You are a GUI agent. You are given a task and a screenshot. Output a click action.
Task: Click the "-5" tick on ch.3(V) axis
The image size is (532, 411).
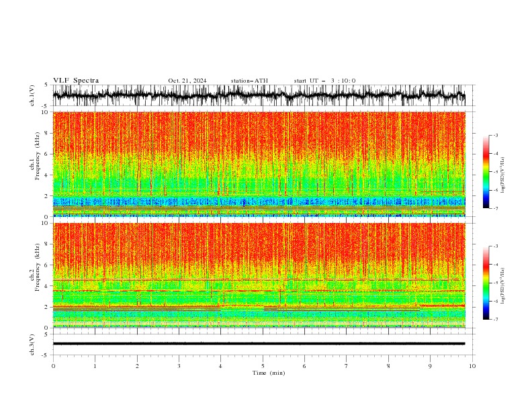coord(45,355)
